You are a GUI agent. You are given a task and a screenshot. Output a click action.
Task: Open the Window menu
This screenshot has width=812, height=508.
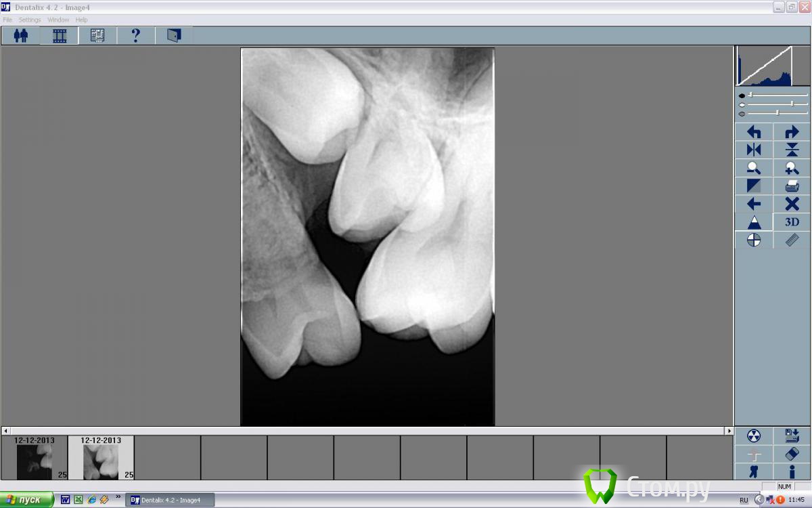pyautogui.click(x=58, y=20)
